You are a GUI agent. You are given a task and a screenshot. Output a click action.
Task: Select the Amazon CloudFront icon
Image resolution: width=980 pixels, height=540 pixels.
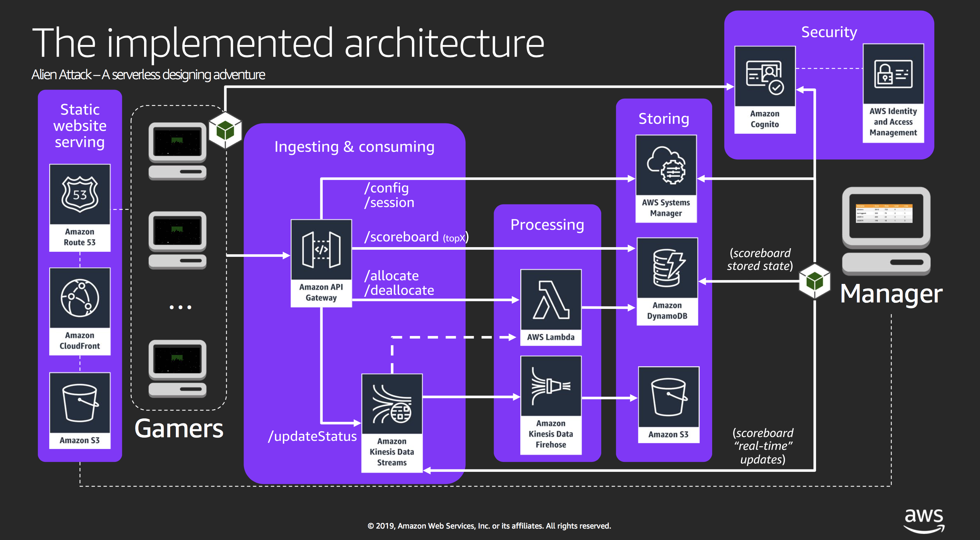coord(80,298)
